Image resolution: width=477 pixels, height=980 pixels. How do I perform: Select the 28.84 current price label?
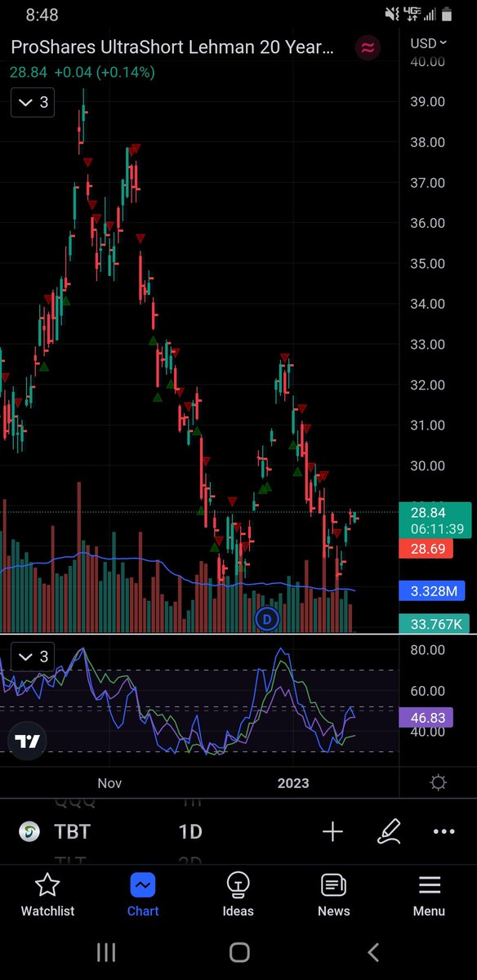tap(437, 520)
